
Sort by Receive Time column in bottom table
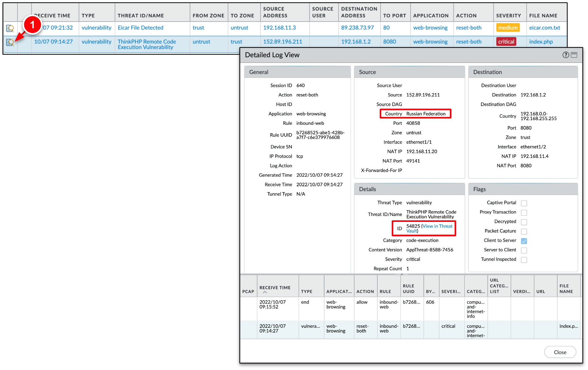[x=275, y=288]
